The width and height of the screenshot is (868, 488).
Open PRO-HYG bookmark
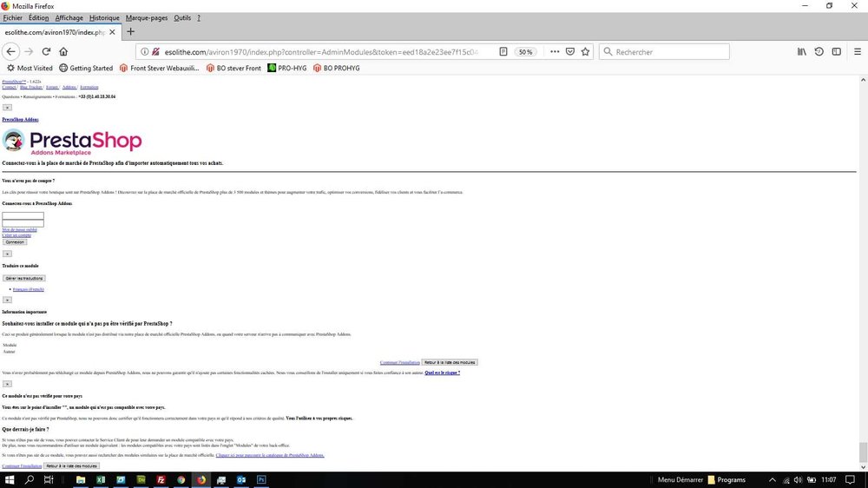[286, 68]
